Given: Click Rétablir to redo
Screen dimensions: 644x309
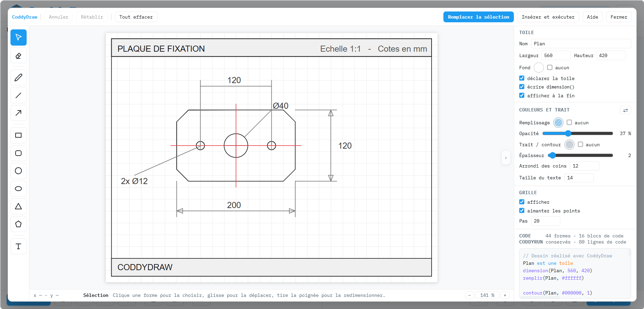Looking at the screenshot, I should tap(92, 17).
